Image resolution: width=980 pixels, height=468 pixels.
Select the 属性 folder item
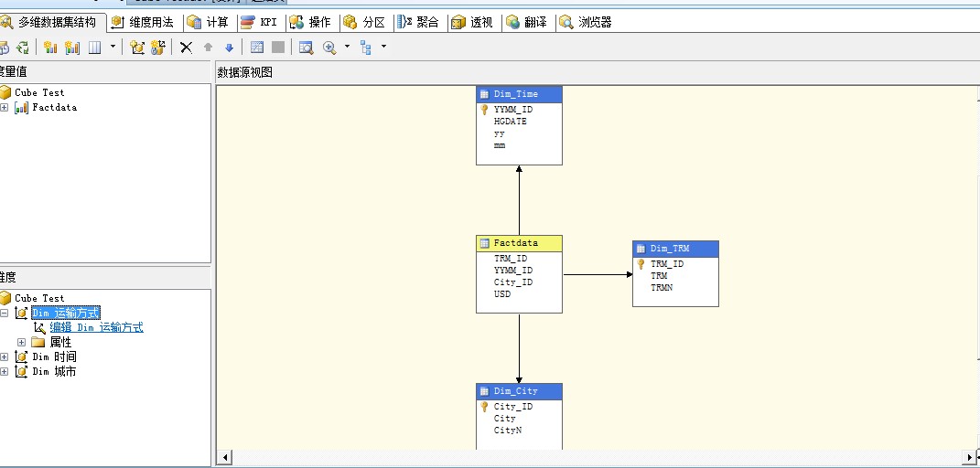click(60, 342)
